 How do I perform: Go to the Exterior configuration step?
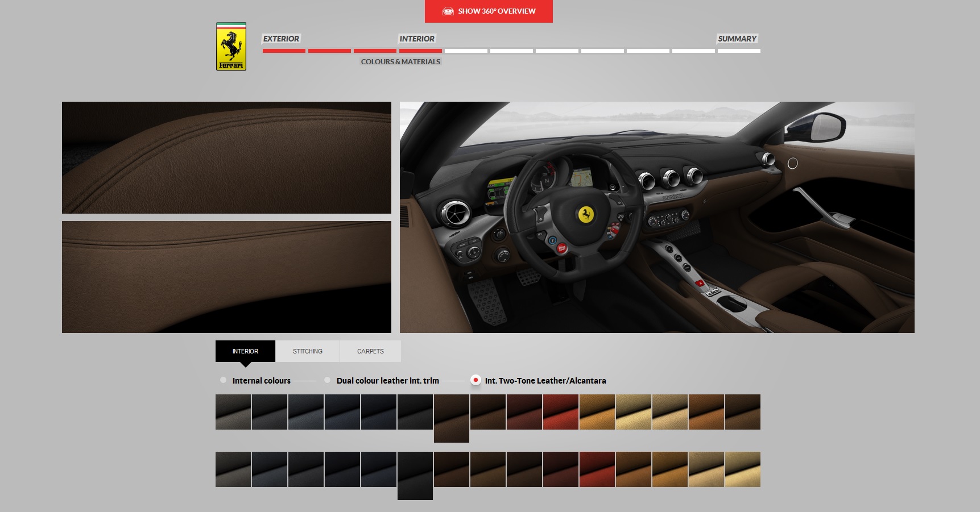[281, 39]
